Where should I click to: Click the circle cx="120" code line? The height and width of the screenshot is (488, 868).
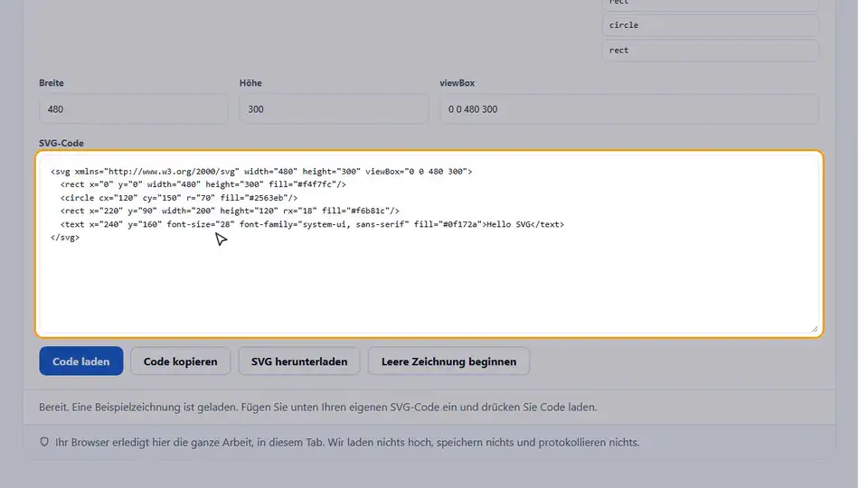pos(179,198)
